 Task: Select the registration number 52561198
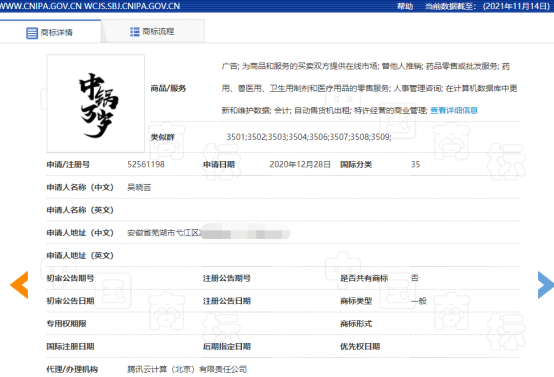(146, 164)
